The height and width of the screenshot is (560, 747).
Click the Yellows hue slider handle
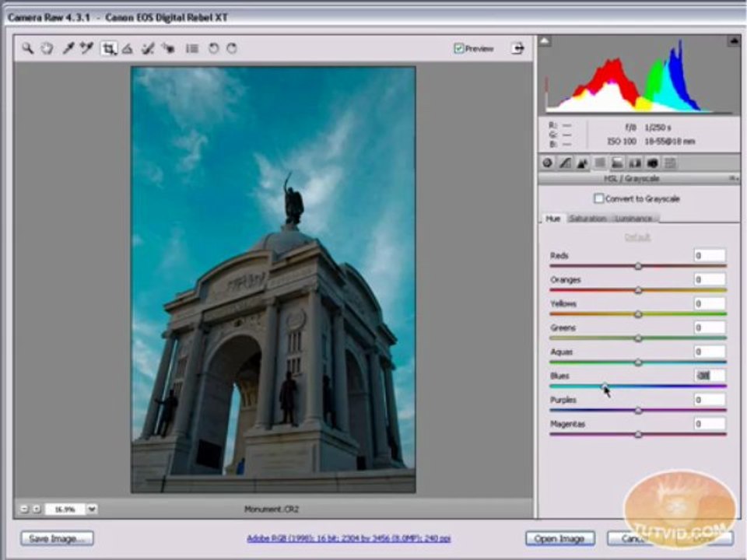tap(638, 314)
